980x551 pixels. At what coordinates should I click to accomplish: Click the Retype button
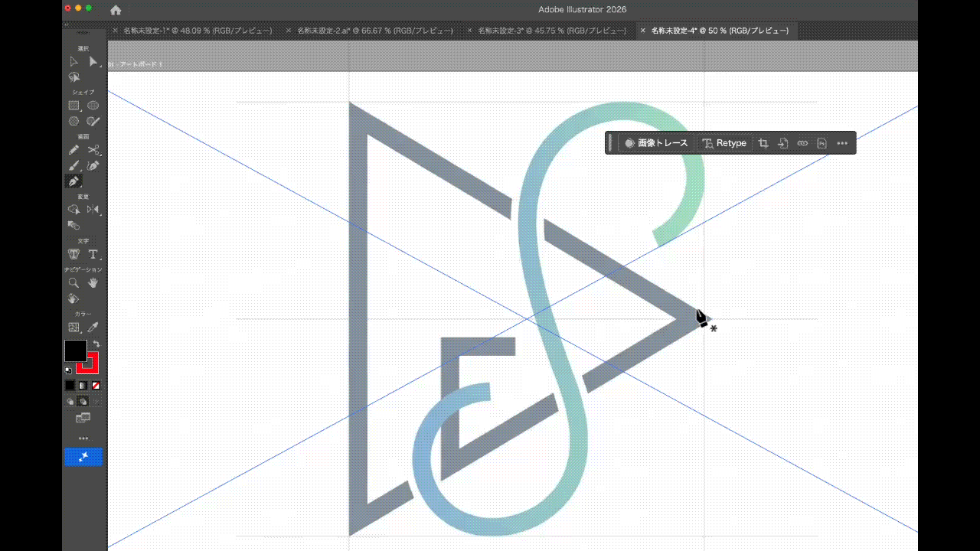(724, 143)
